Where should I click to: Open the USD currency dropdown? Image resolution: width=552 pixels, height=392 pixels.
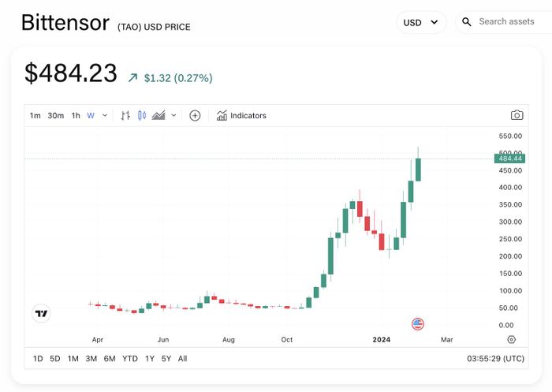pos(421,23)
